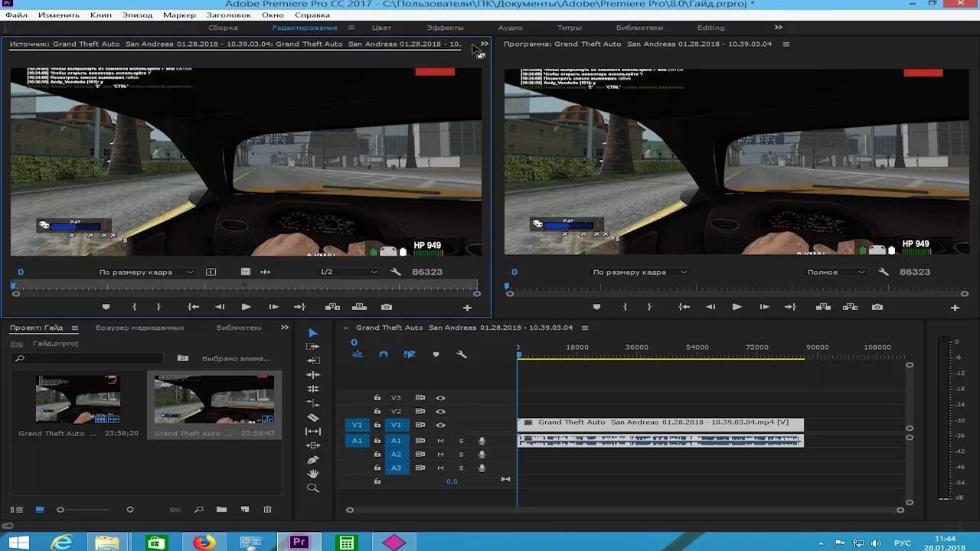Viewport: 980px width, 551px height.
Task: Add marker in timeline panel
Action: [x=436, y=354]
